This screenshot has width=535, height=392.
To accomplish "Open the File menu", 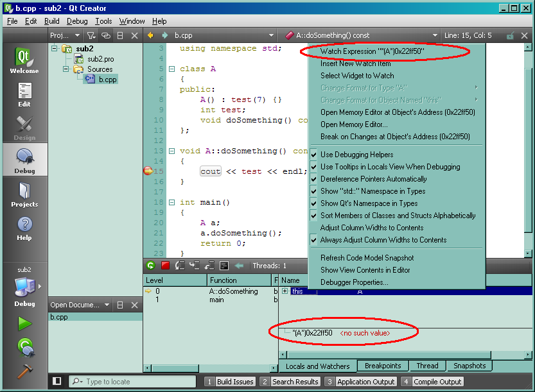I will [12, 21].
